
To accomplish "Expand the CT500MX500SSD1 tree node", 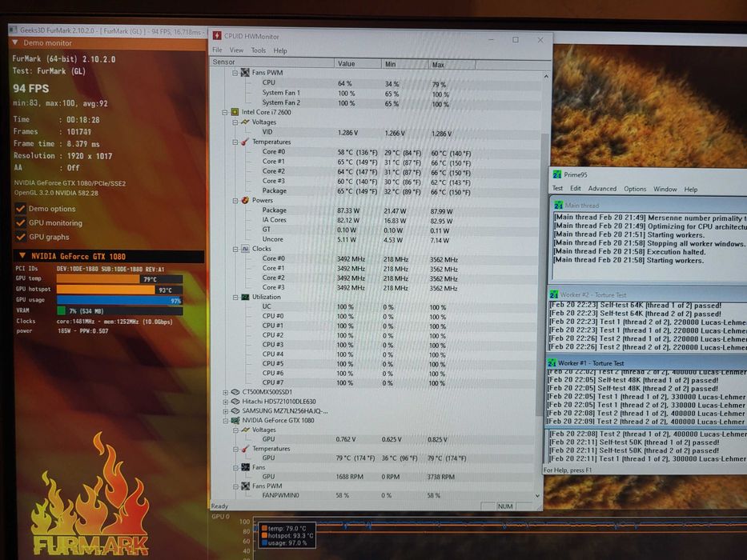I will tap(225, 392).
